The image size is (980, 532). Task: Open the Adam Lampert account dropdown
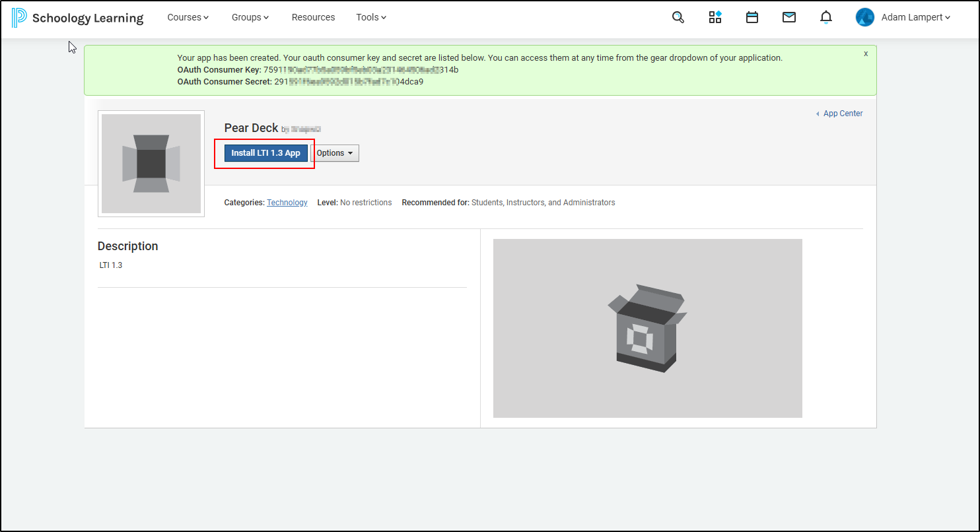click(916, 17)
